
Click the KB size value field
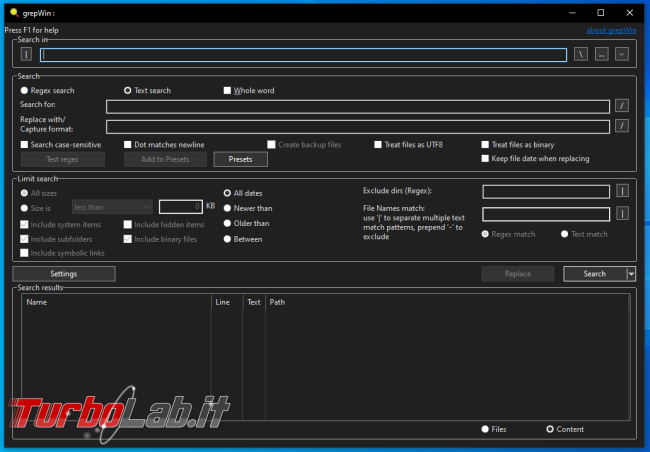181,207
